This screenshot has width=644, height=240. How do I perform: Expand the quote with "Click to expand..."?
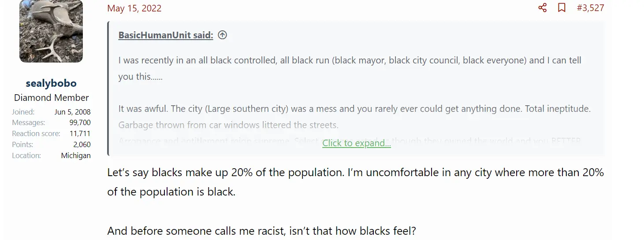tap(357, 143)
